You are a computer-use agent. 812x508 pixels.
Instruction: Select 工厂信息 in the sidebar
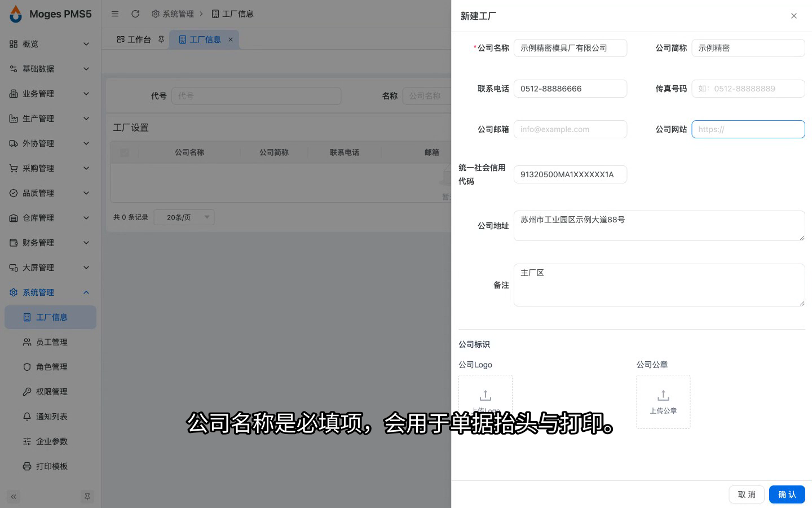pos(51,317)
